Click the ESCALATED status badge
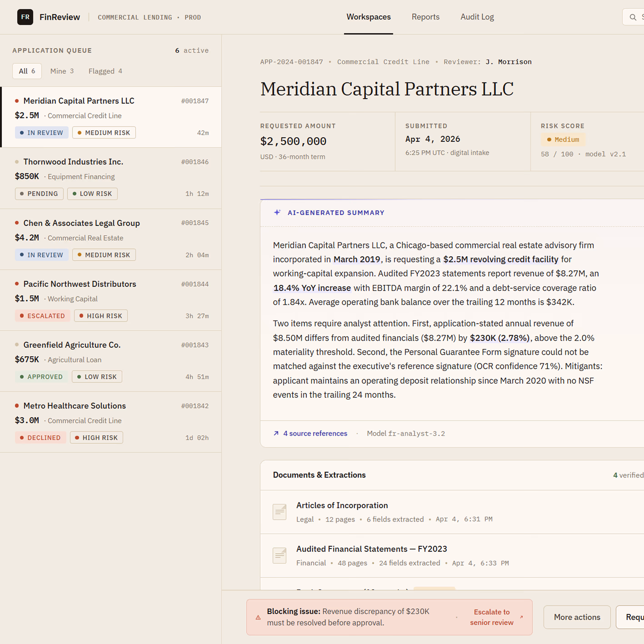 pos(42,316)
